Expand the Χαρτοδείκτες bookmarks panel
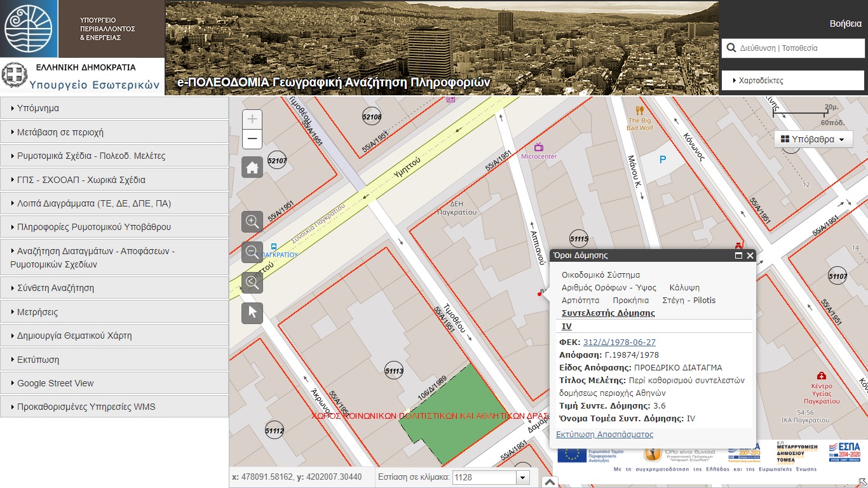The width and height of the screenshot is (868, 488). point(792,81)
